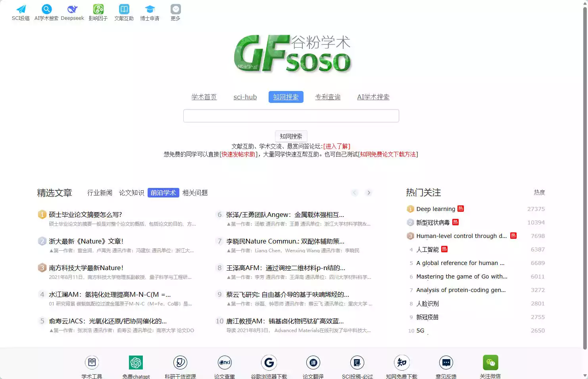Open the Deepseek whale icon

tap(72, 9)
